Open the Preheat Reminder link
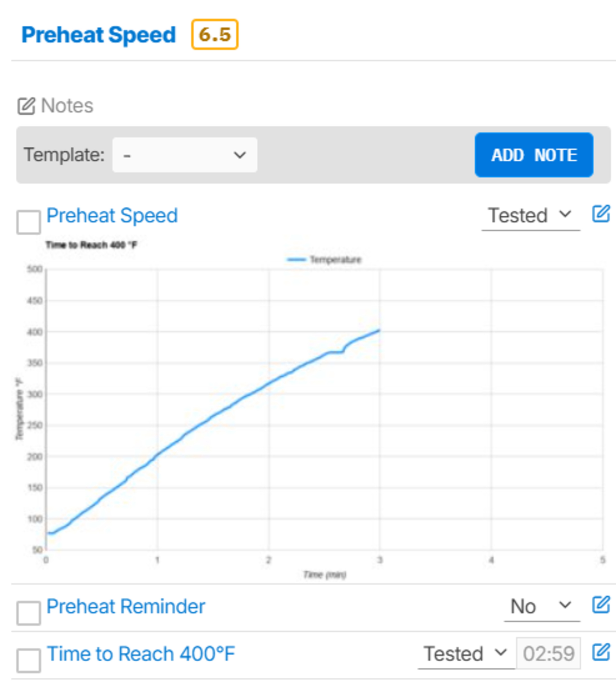 (x=126, y=606)
